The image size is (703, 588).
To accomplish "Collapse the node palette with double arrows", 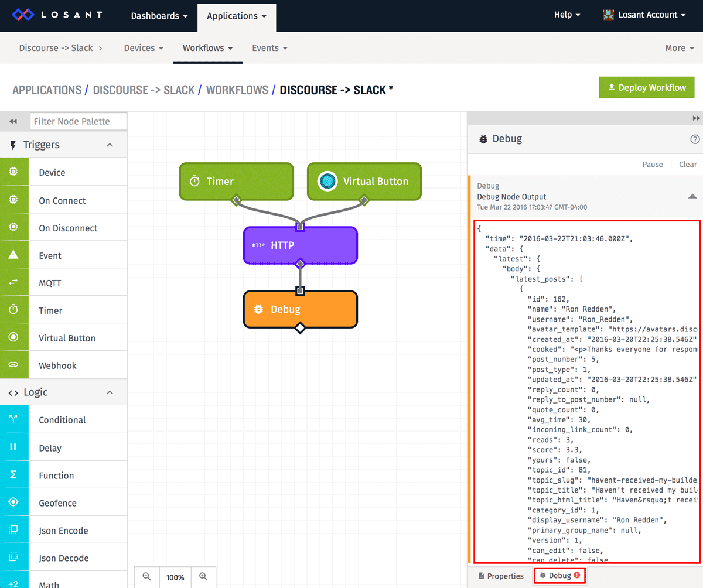I will (x=13, y=121).
